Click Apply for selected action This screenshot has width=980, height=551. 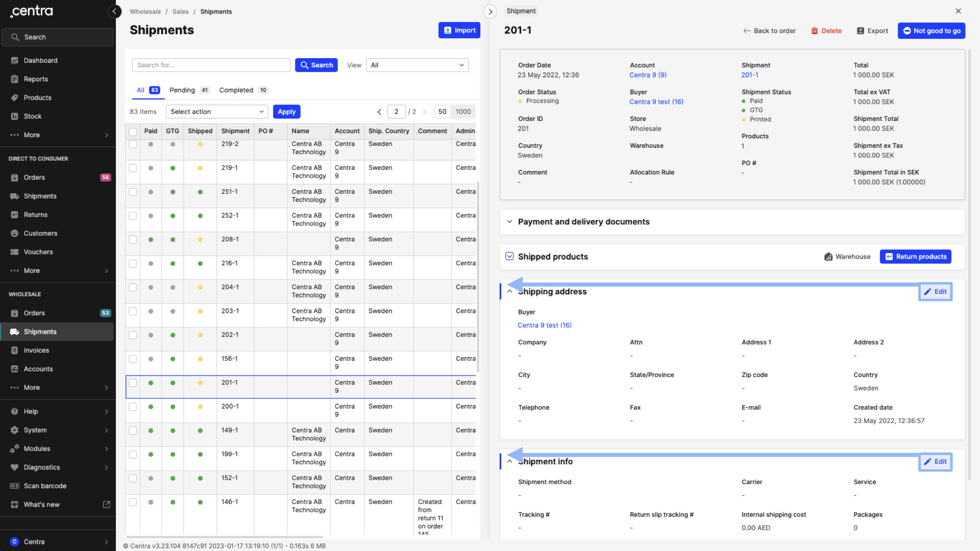(x=287, y=112)
